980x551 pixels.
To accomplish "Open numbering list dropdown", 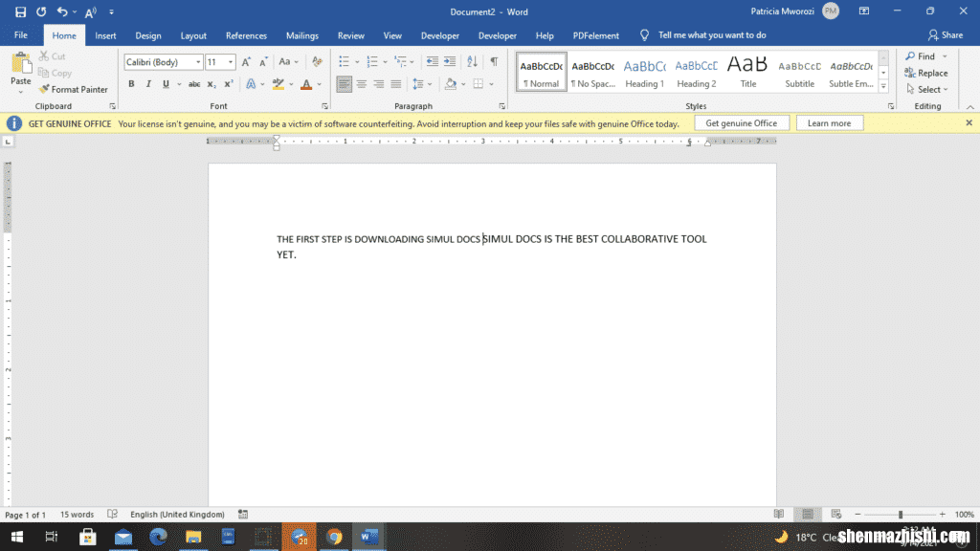I will tap(385, 62).
